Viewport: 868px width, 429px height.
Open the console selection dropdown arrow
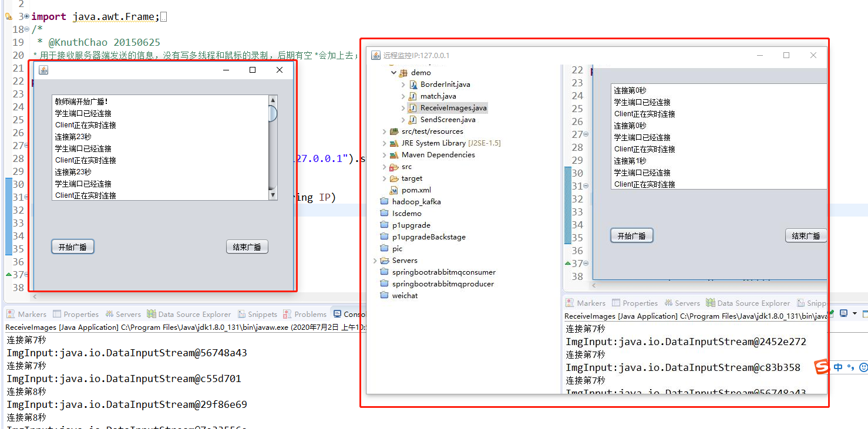(854, 313)
